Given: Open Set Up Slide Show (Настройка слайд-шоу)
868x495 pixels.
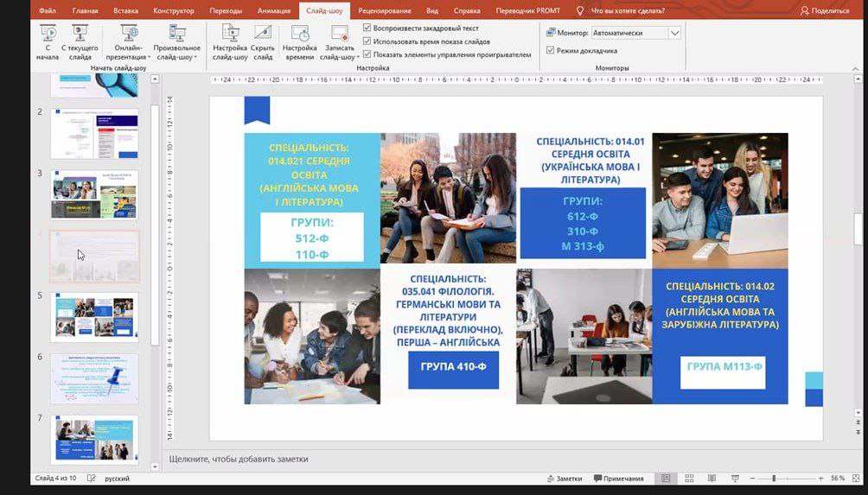Looking at the screenshot, I should 230,41.
